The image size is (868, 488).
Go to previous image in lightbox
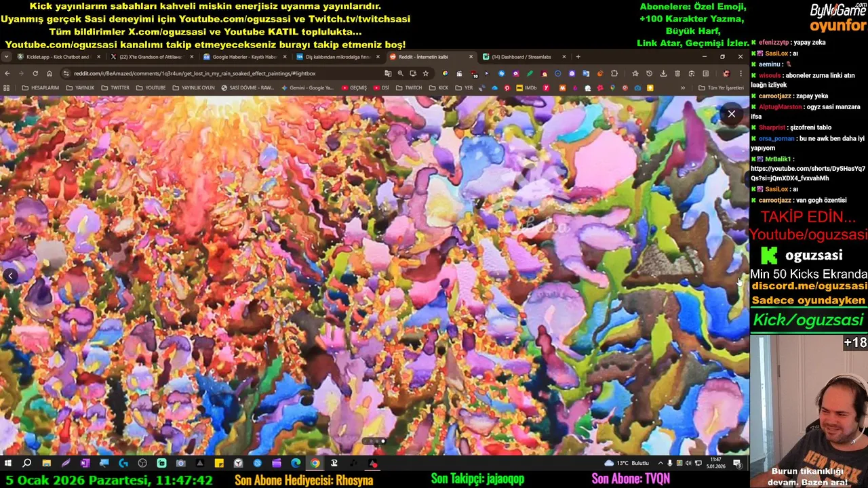10,275
